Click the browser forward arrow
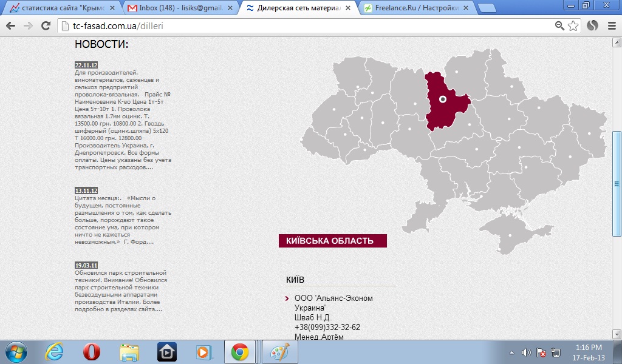622x364 pixels. pos(28,26)
